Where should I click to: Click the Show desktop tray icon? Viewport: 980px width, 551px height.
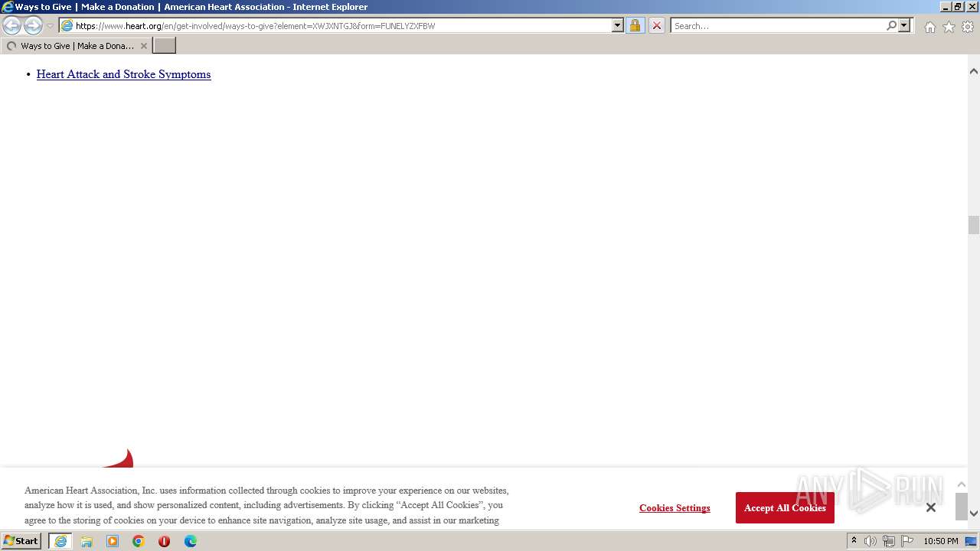click(972, 541)
